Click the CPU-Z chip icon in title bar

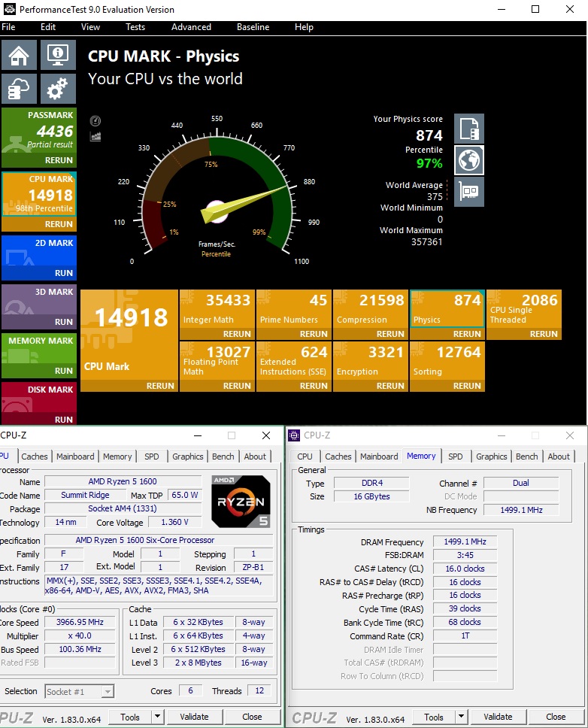point(294,435)
